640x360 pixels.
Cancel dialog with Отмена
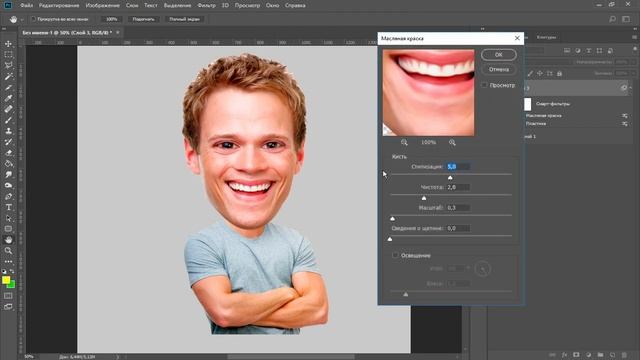point(499,69)
